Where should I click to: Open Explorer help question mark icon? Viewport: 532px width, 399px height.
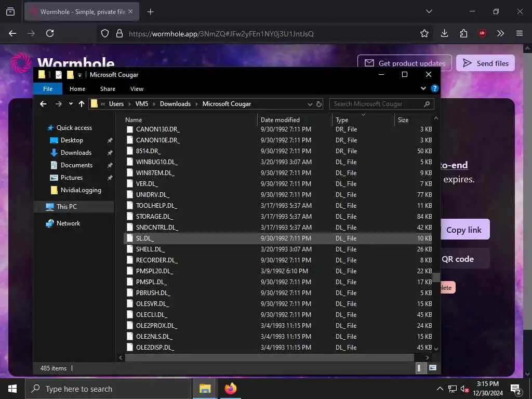(x=435, y=88)
